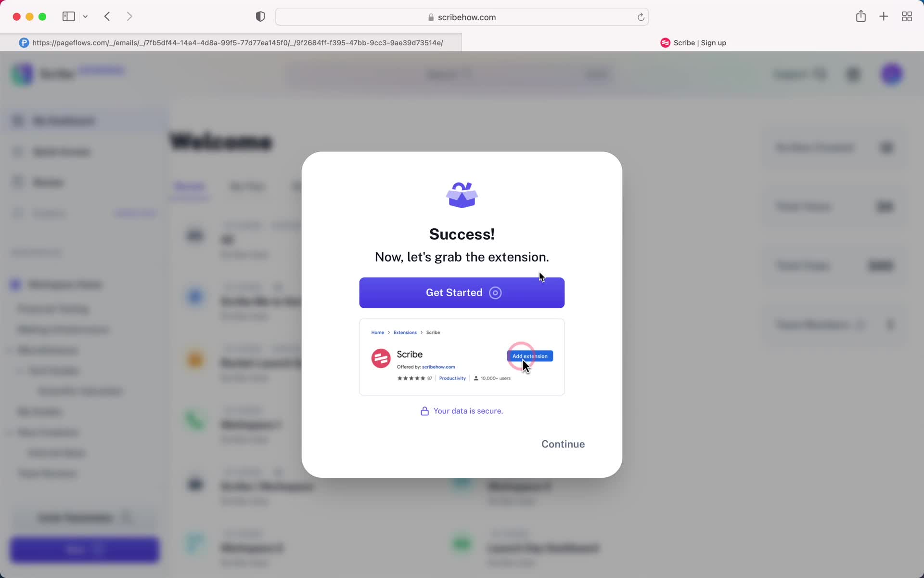This screenshot has width=924, height=578.
Task: Click the Scribe tab favicon icon
Action: (x=665, y=42)
